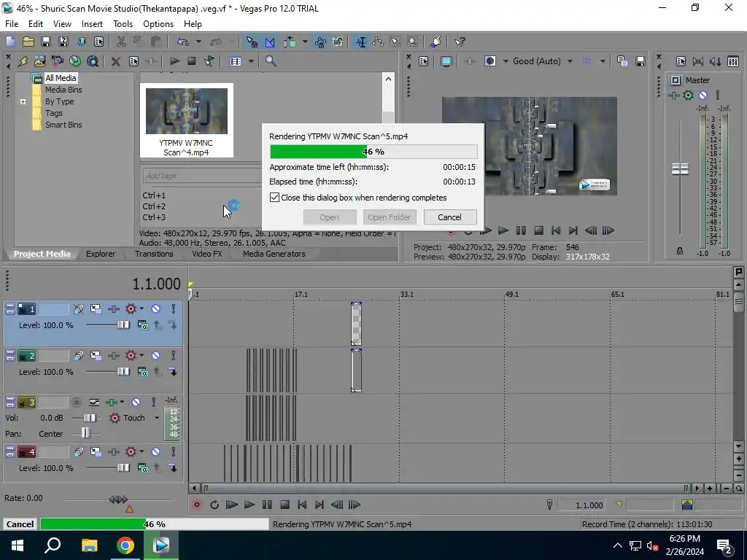Click the Add tags input field
The height and width of the screenshot is (560, 747).
[203, 176]
